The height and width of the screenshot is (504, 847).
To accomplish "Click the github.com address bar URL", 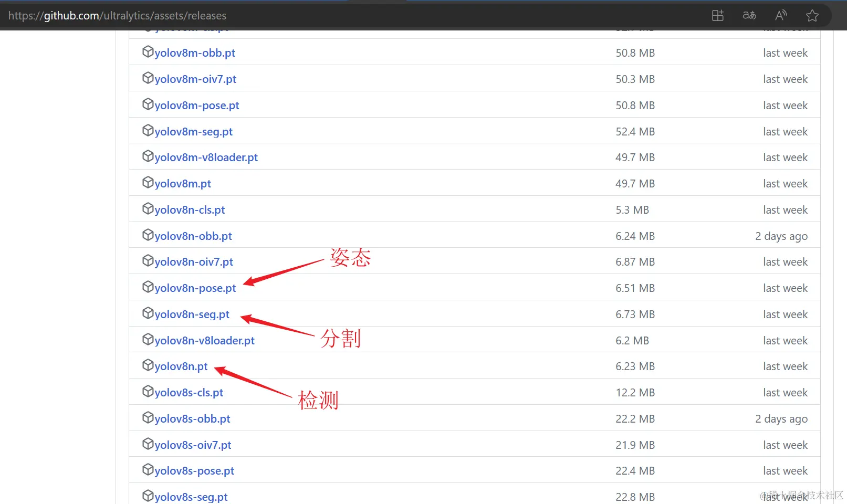I will (x=117, y=16).
